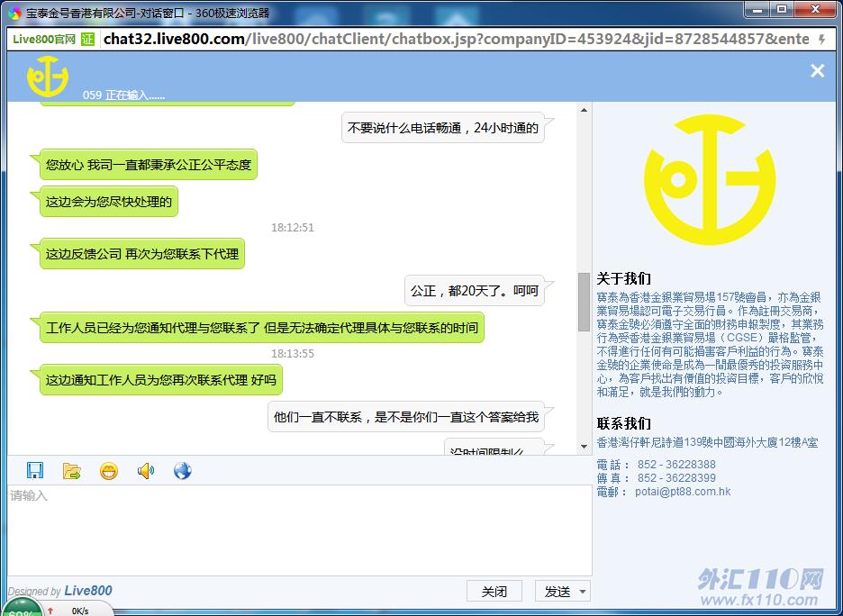Image resolution: width=843 pixels, height=616 pixels.
Task: Click the company description paragraph about 寶泰
Action: (710, 345)
